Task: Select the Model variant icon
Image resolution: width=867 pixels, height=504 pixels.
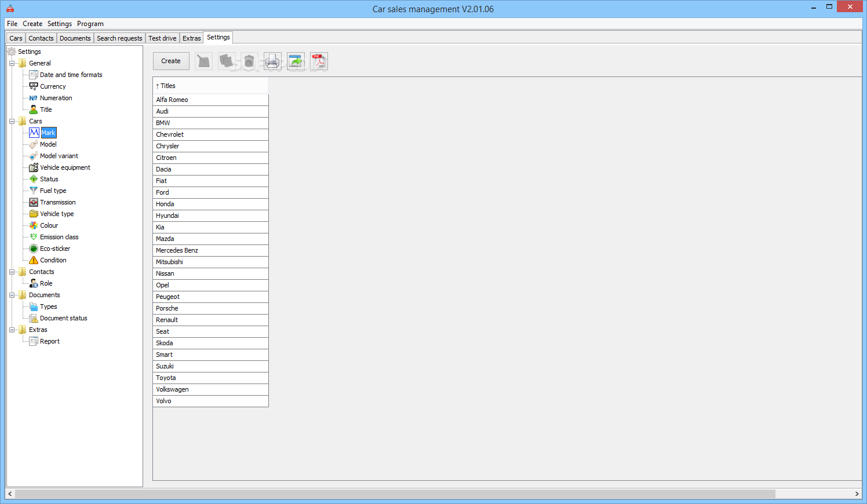Action: pyautogui.click(x=34, y=156)
